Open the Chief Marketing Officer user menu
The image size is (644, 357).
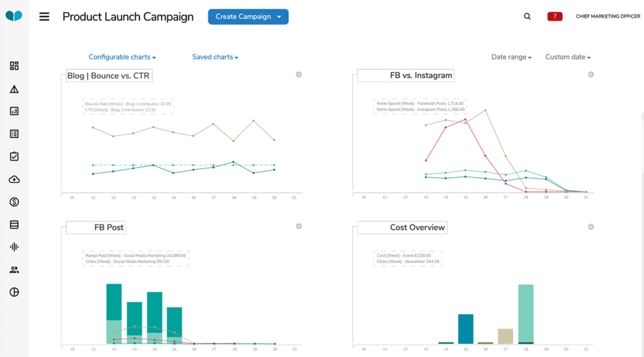608,16
